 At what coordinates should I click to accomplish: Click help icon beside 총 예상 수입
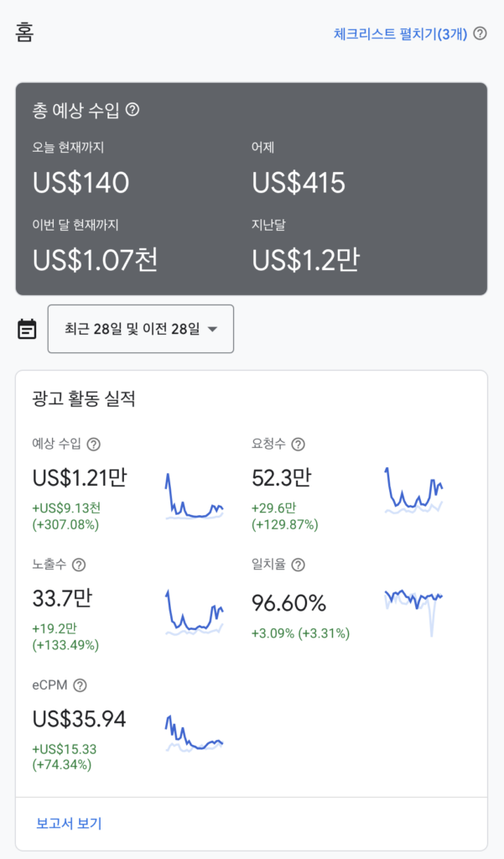tap(132, 109)
